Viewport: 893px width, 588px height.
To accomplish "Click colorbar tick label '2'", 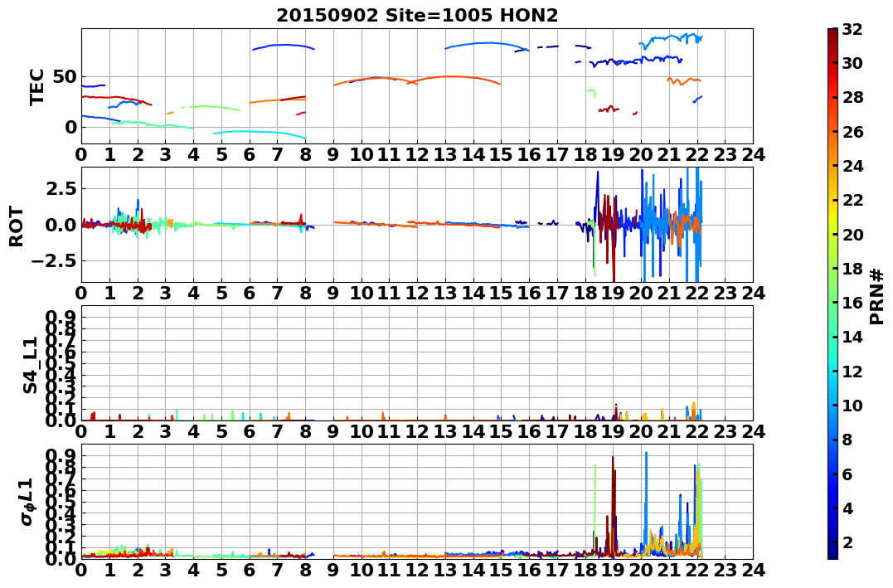I will [847, 542].
